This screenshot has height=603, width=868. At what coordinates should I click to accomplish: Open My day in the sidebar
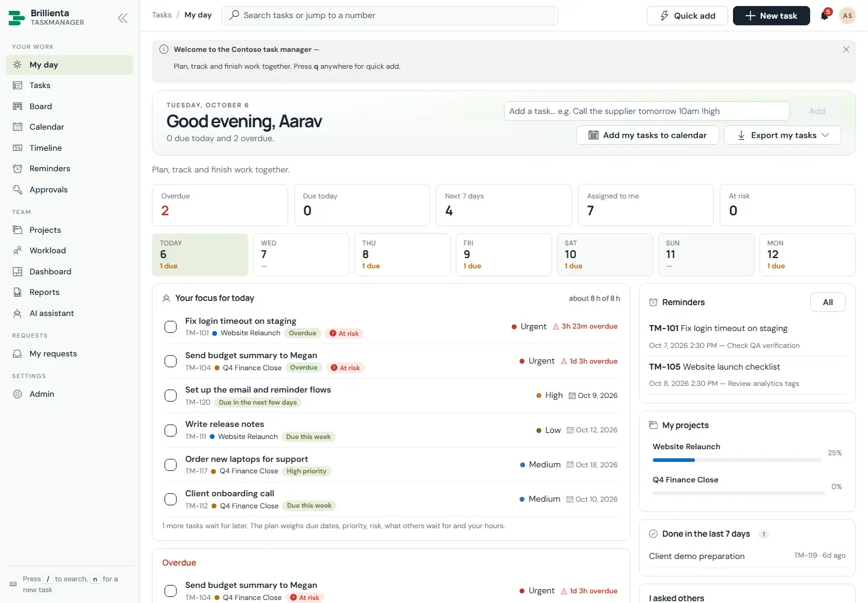69,65
